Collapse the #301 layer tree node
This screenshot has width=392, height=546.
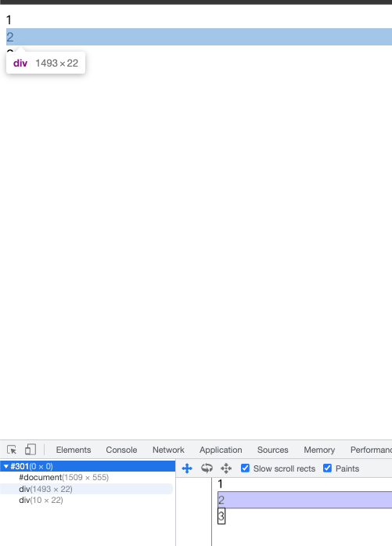(x=6, y=466)
